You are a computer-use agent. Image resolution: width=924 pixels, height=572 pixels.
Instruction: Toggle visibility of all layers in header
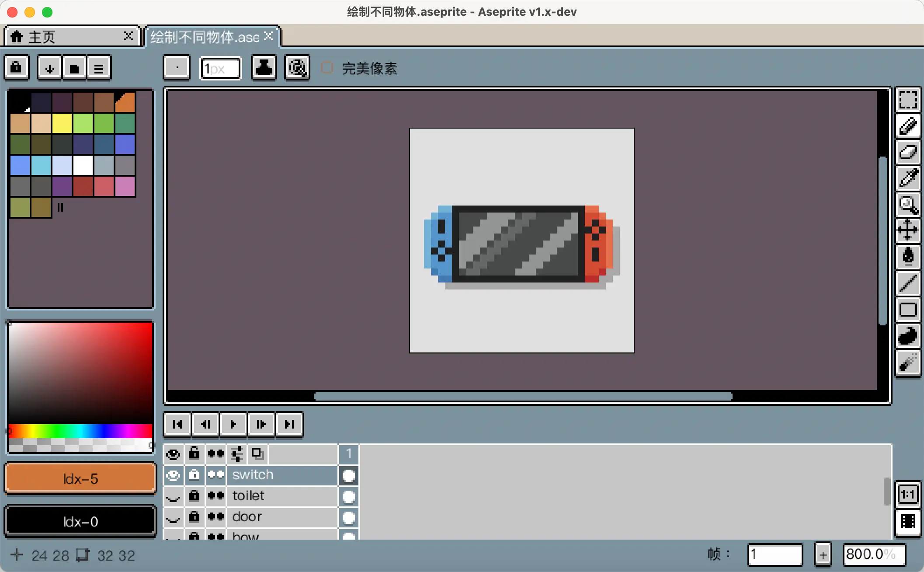(x=174, y=454)
